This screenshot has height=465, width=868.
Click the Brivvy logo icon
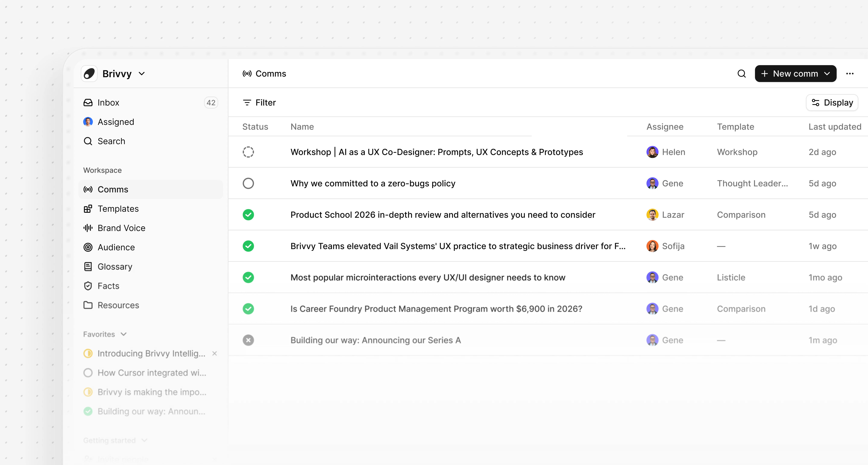click(89, 74)
